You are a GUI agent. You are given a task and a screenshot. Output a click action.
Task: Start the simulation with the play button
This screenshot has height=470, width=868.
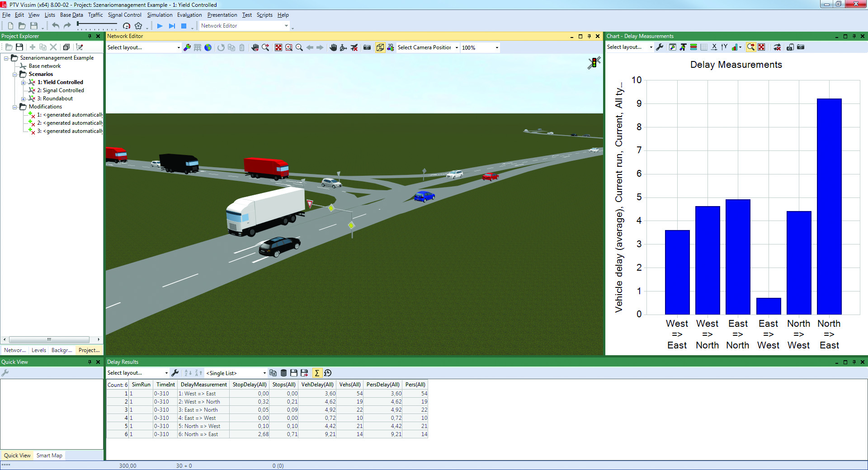tap(160, 26)
